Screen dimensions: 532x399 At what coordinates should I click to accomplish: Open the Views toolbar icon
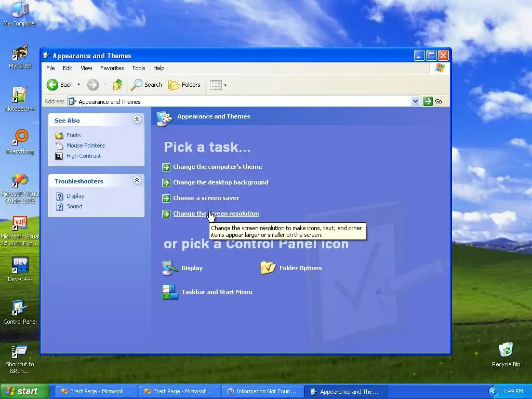(216, 85)
